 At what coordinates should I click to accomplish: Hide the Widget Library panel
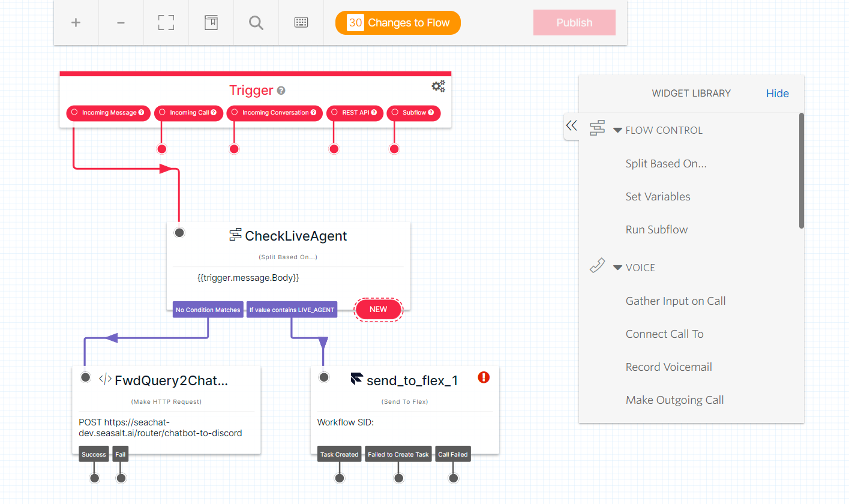click(777, 93)
